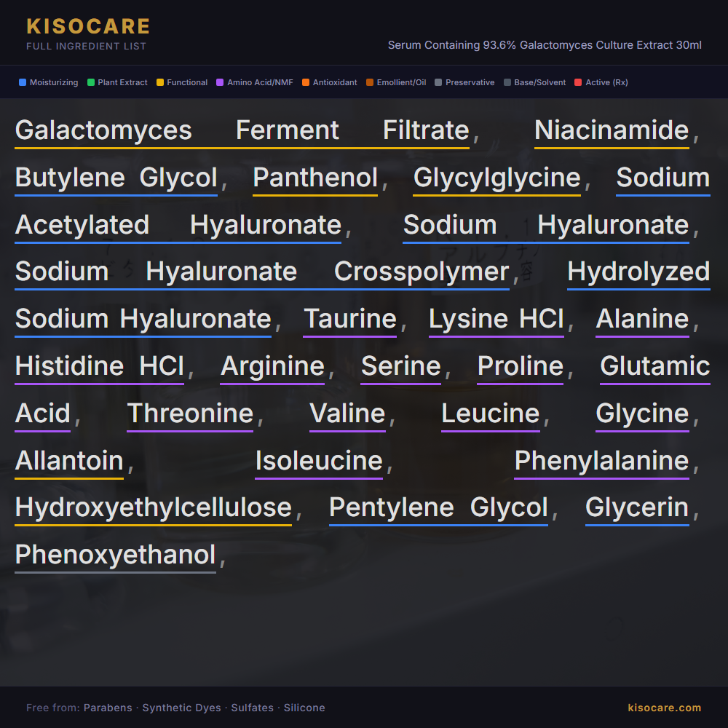This screenshot has width=728, height=728.
Task: Open the kisocare.com footer link
Action: 664,708
